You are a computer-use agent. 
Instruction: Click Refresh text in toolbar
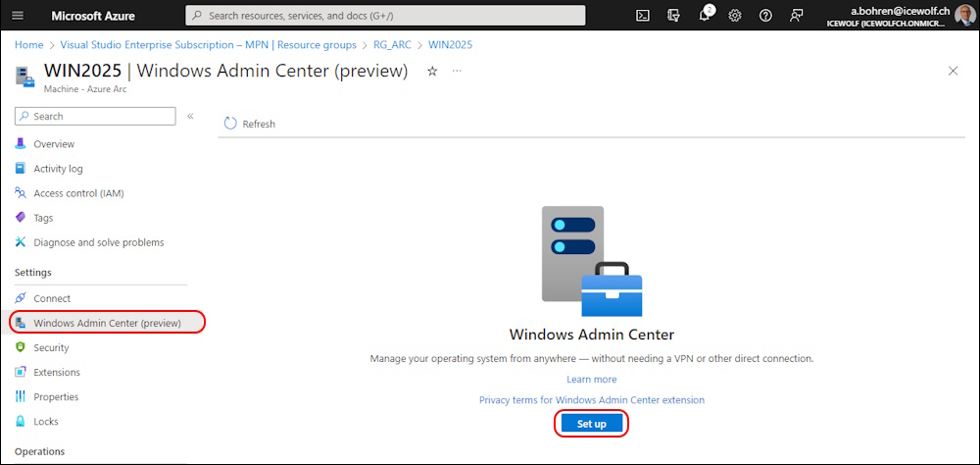pos(259,124)
